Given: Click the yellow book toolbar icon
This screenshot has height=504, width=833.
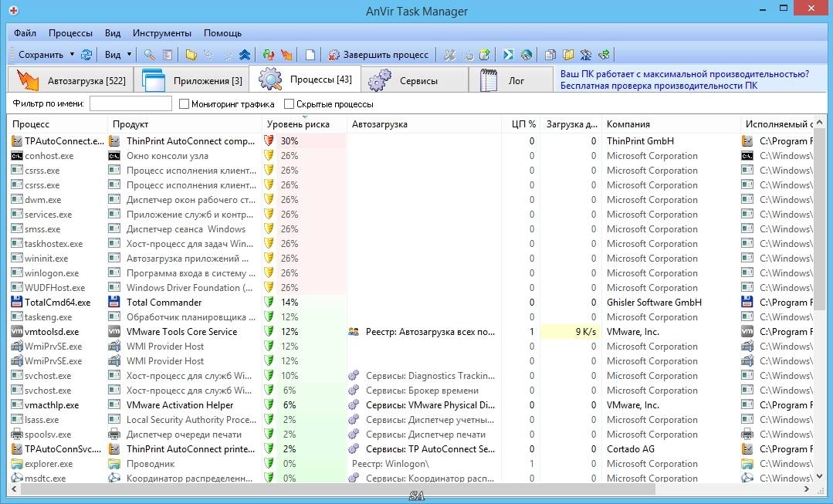Looking at the screenshot, I should click(568, 54).
